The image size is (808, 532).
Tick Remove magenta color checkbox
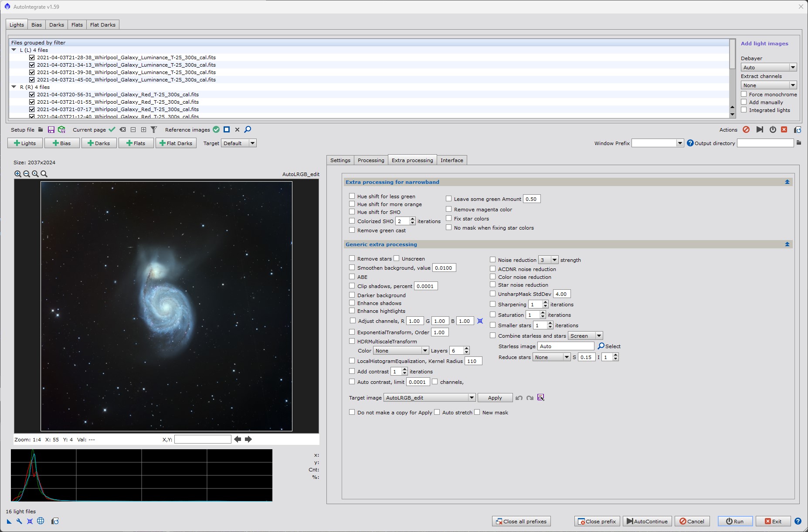point(448,209)
